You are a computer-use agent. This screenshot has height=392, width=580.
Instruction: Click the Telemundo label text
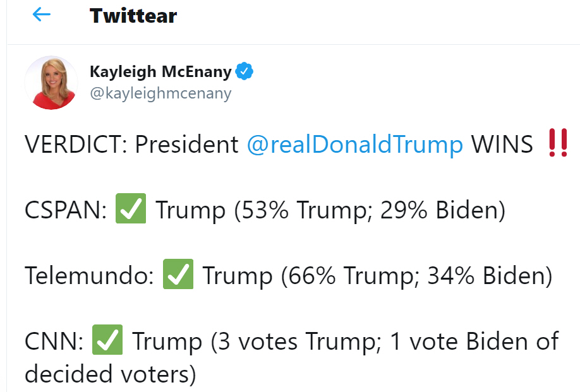[x=89, y=276]
